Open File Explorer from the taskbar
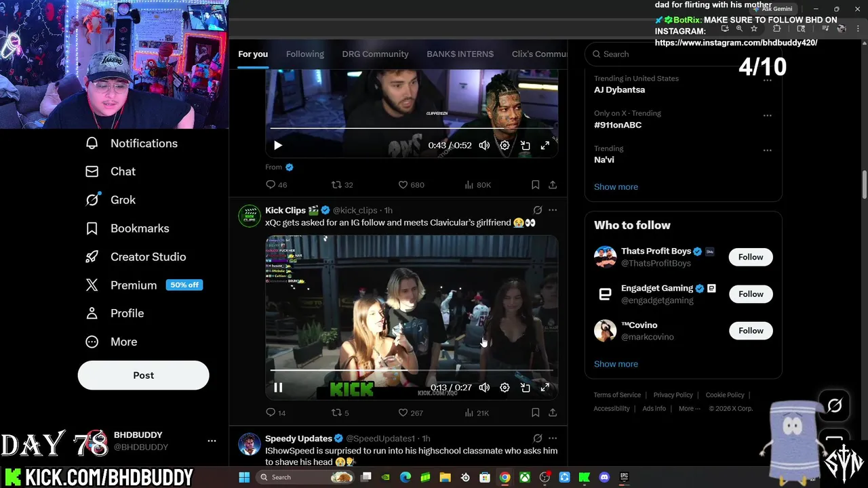This screenshot has height=488, width=868. click(x=445, y=477)
